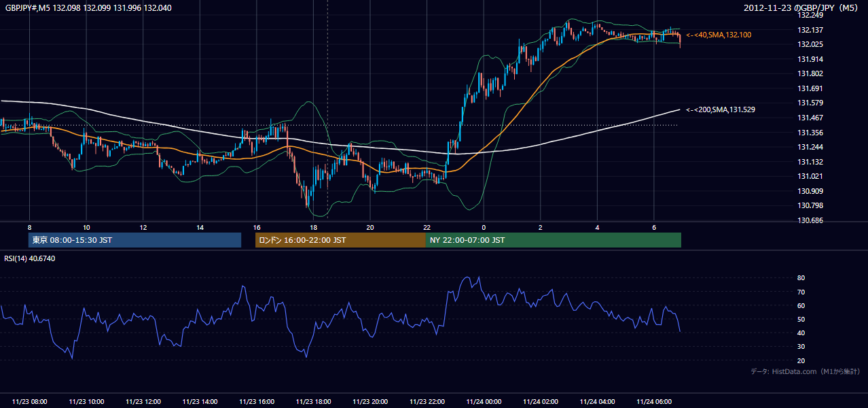Click hour 10 on the chart time axis
Image resolution: width=868 pixels, height=408 pixels.
point(86,227)
